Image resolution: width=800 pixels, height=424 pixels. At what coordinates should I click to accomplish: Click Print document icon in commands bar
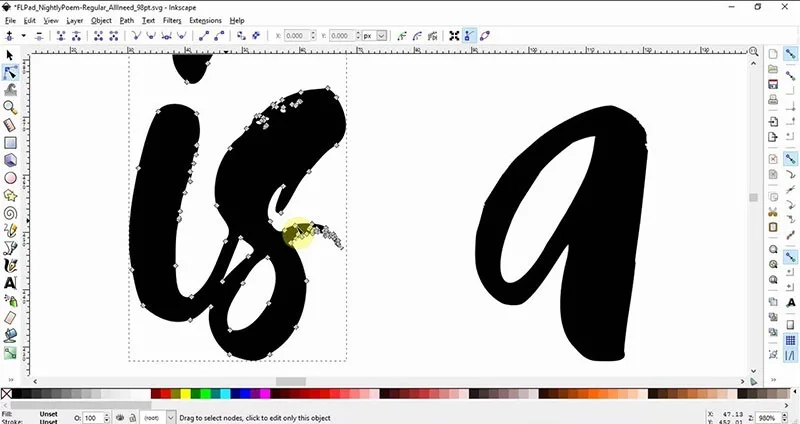[773, 98]
